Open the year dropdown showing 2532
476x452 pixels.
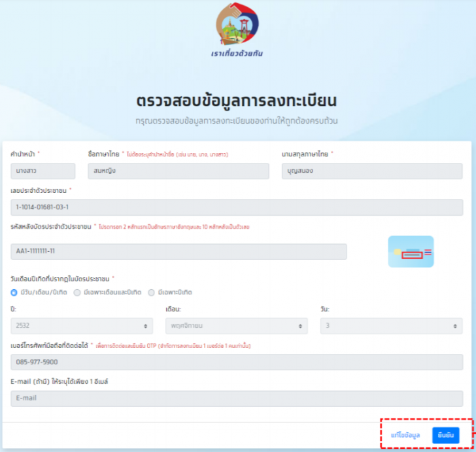[82, 326]
